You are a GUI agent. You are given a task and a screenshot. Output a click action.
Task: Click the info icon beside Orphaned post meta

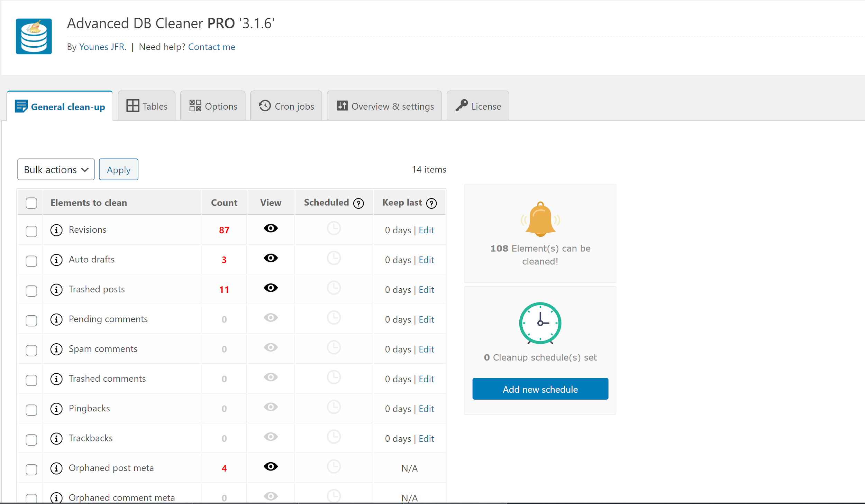pyautogui.click(x=56, y=468)
